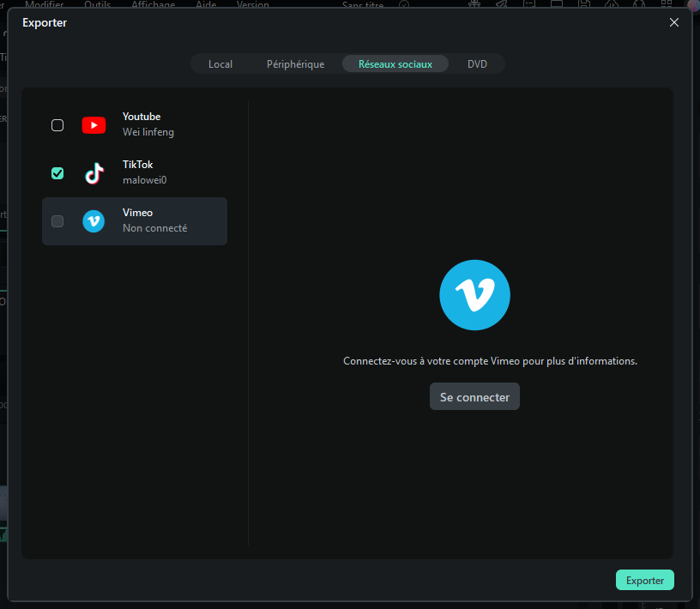Switch to the Périphérique tab
700x609 pixels.
tap(296, 64)
